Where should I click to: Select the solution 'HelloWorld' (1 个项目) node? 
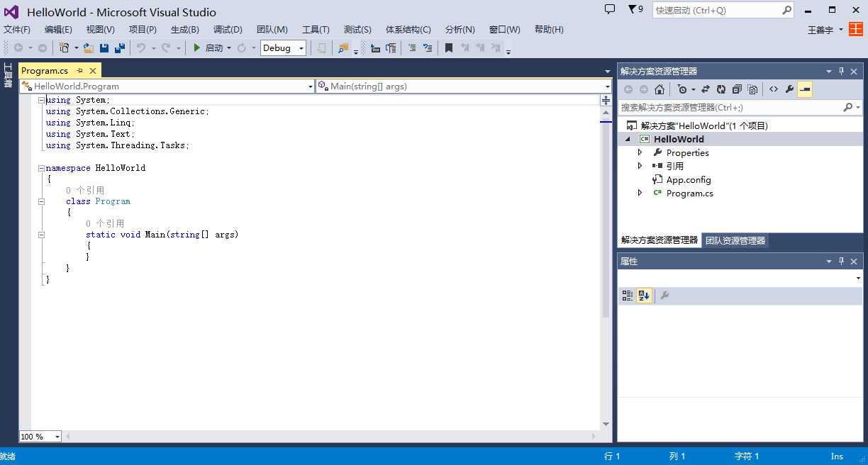704,125
